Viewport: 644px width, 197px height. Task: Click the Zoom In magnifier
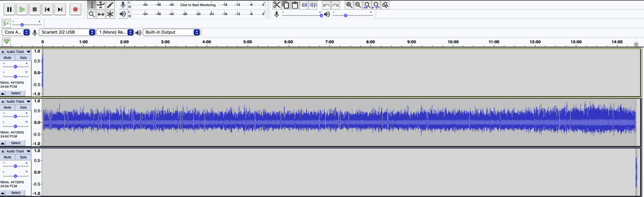[x=349, y=5]
